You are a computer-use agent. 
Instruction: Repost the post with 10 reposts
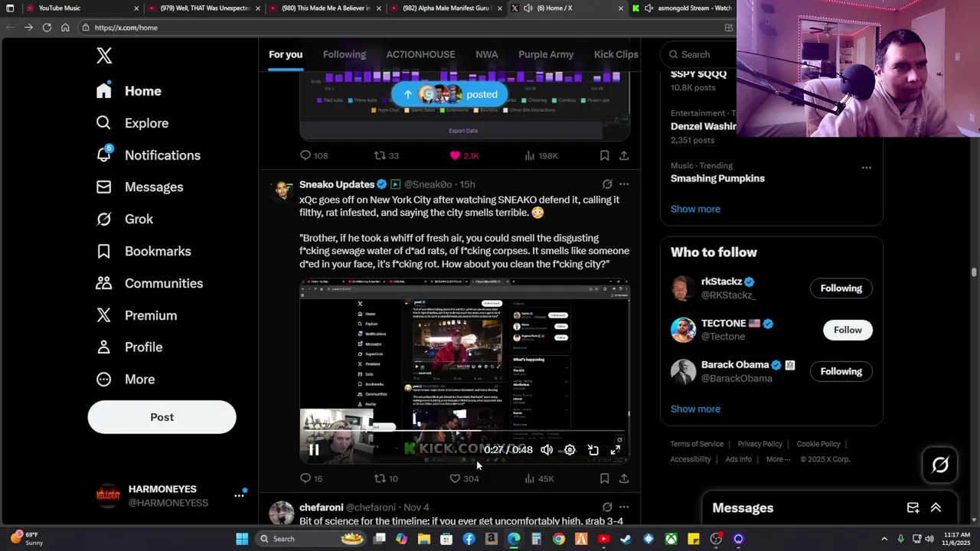coord(386,478)
